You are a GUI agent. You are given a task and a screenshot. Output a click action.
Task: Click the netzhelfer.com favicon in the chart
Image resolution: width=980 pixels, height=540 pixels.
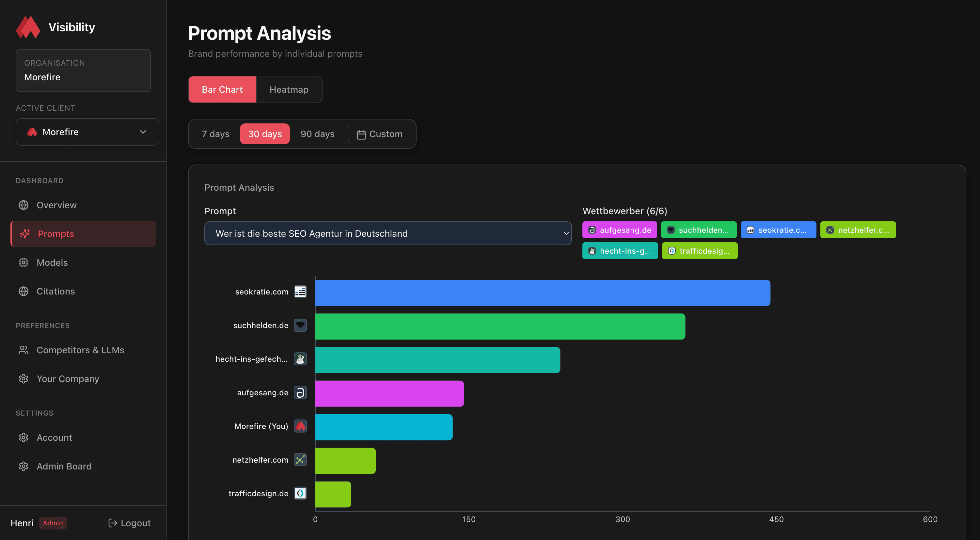click(301, 460)
